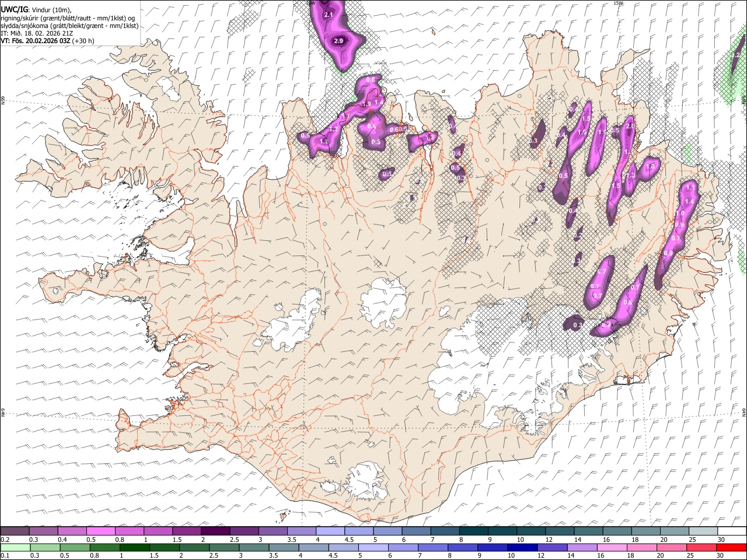Pick the white upper-row swatch labeled 30
Screen dimensions: 747x560
coord(732,531)
